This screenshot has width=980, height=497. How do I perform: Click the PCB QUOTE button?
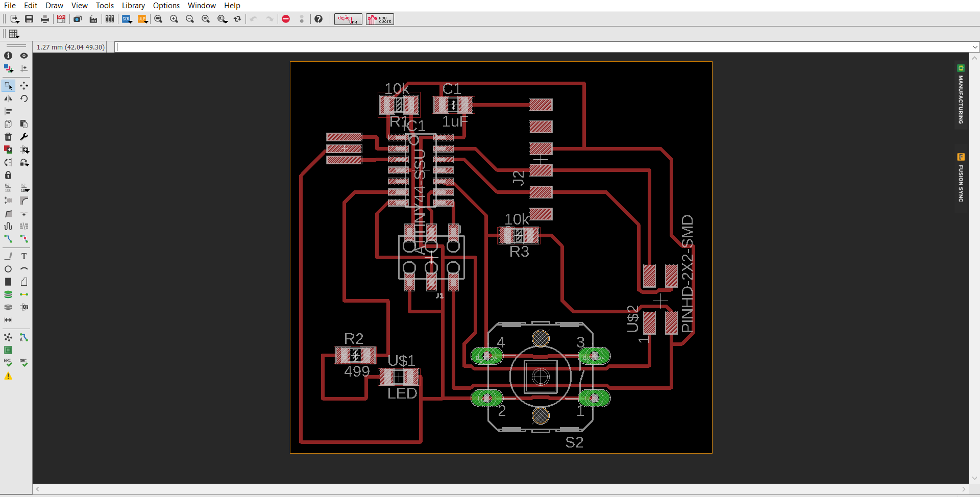[380, 19]
